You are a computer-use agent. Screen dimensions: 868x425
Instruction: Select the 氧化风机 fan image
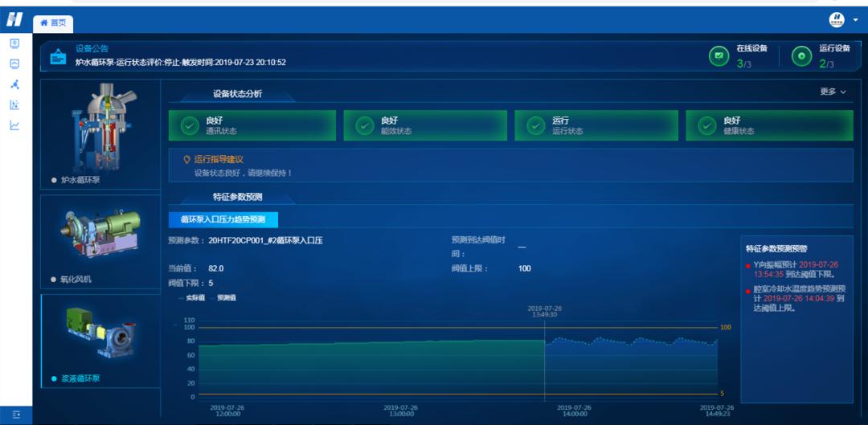pyautogui.click(x=101, y=234)
